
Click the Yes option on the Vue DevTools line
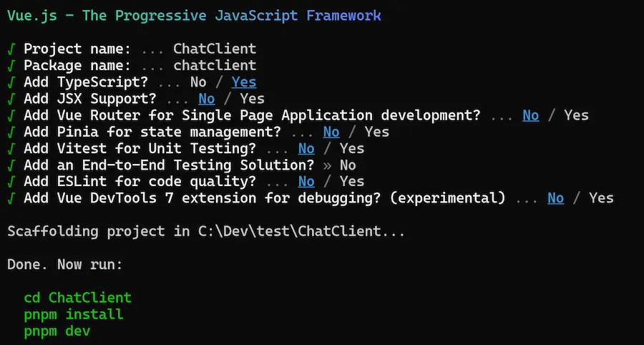(x=601, y=198)
